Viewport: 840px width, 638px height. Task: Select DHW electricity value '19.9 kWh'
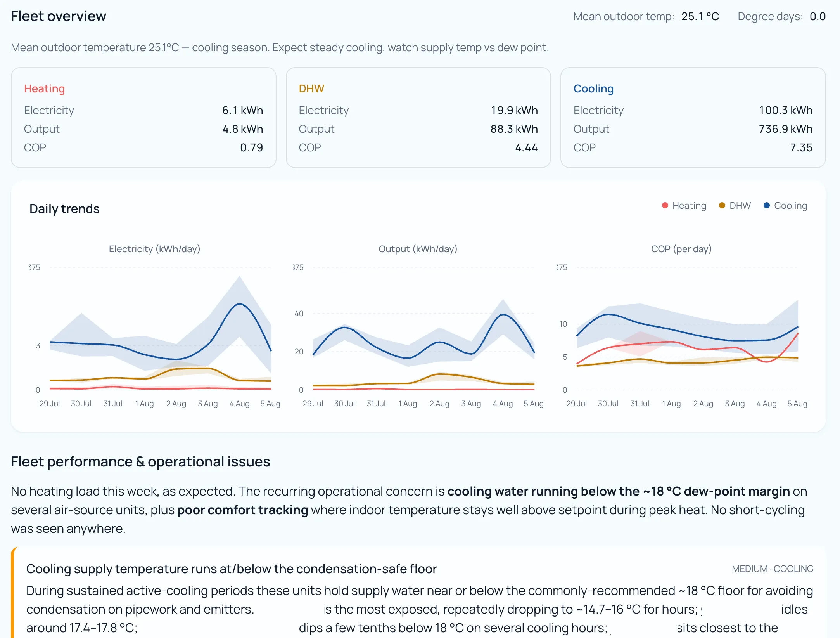click(x=514, y=110)
